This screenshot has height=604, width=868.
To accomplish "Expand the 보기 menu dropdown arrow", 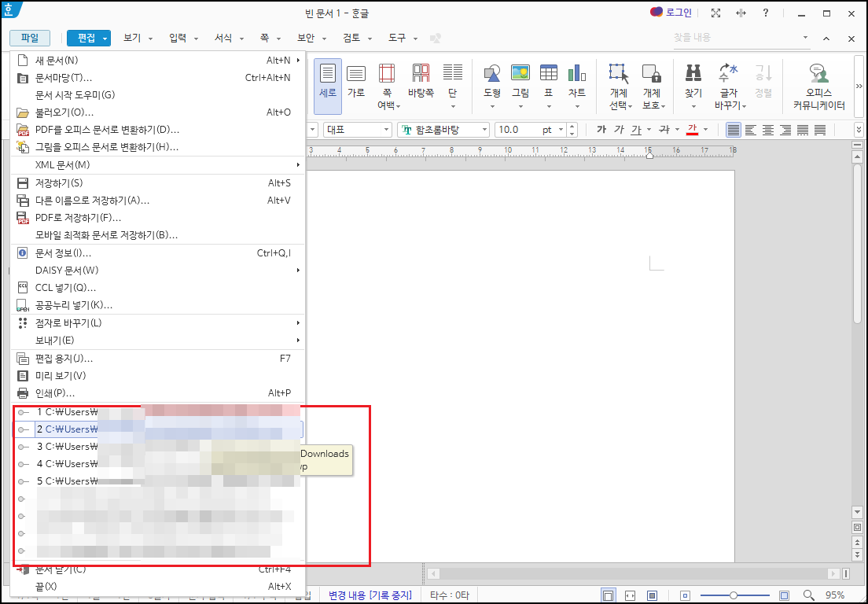I will click(151, 39).
